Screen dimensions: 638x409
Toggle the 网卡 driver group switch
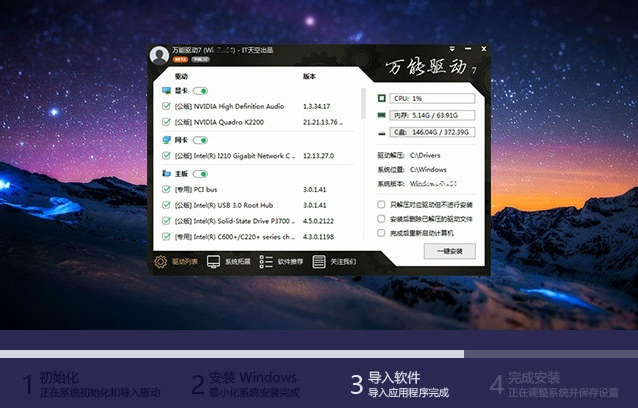pyautogui.click(x=201, y=140)
